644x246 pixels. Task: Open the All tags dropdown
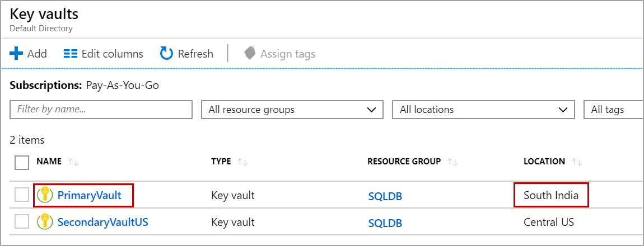tap(613, 110)
